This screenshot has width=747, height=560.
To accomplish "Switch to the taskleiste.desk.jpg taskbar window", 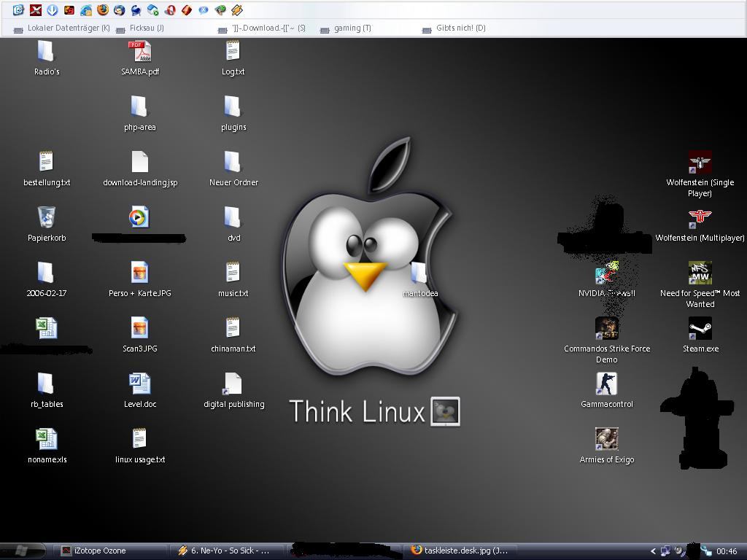I will [x=462, y=551].
